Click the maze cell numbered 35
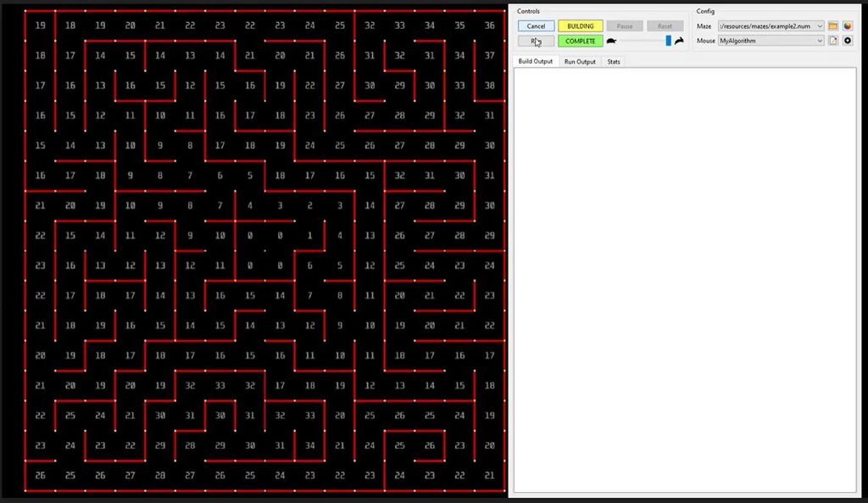The height and width of the screenshot is (503, 868). (x=459, y=25)
